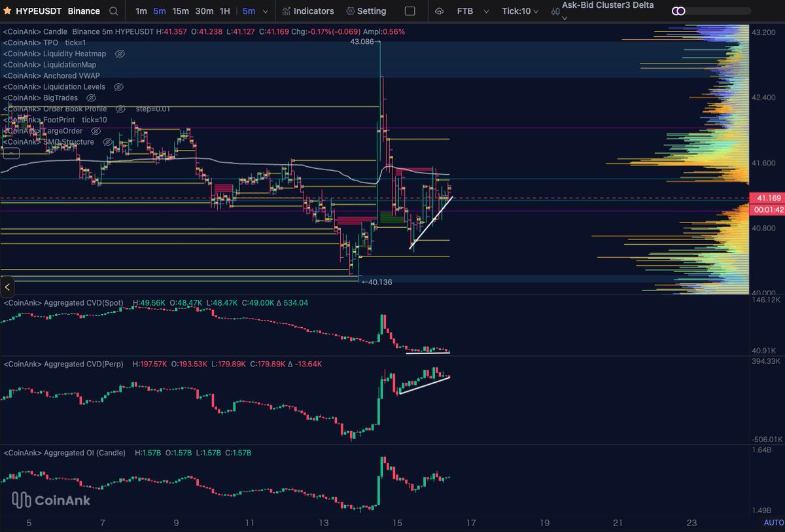This screenshot has width=785, height=532.
Task: Select the 15m timeframe
Action: [x=181, y=11]
